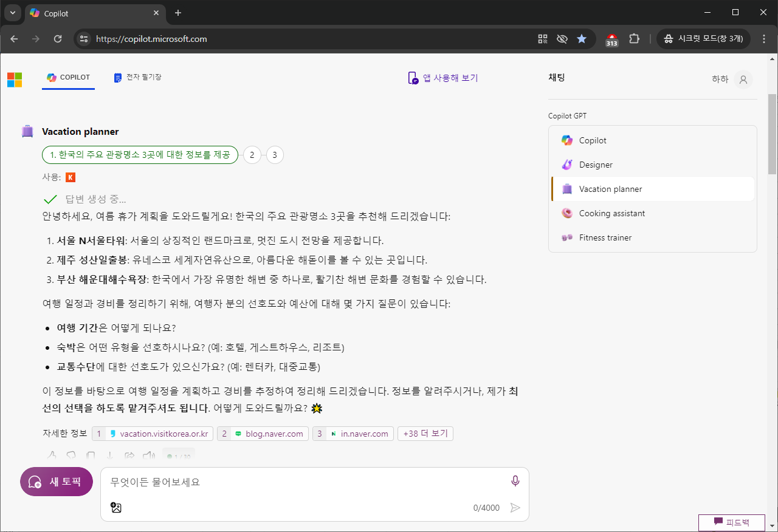Select Fitness trainer GPT
Image resolution: width=778 pixels, height=532 pixels.
[652, 237]
